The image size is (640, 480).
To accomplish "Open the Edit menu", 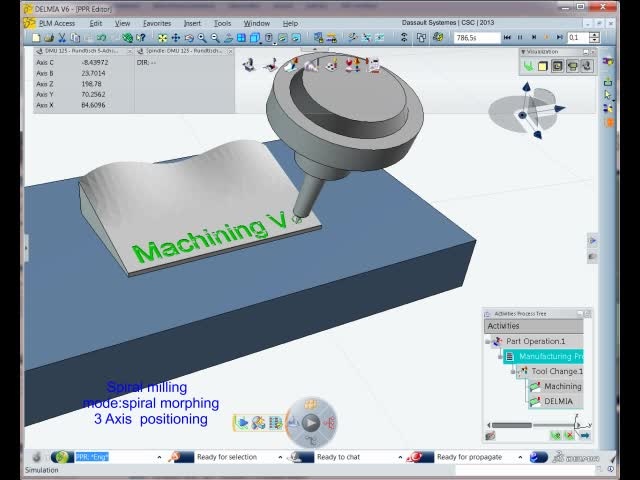I will (96, 23).
